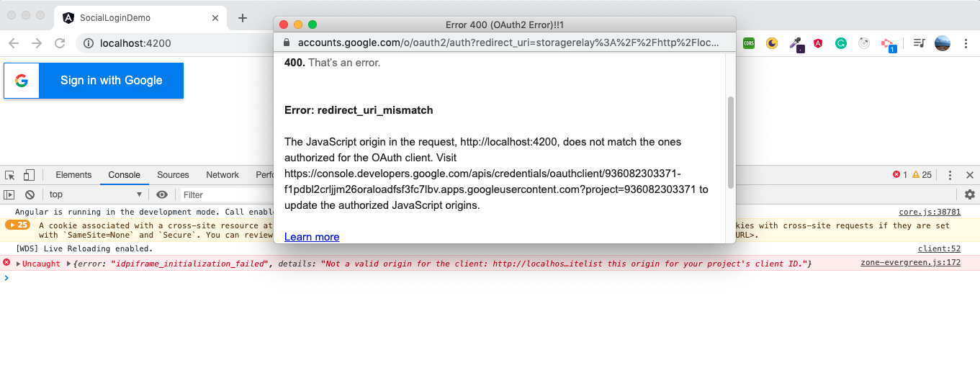The width and height of the screenshot is (980, 368).
Task: Click the Google G logo on sign-in button
Action: 22,81
